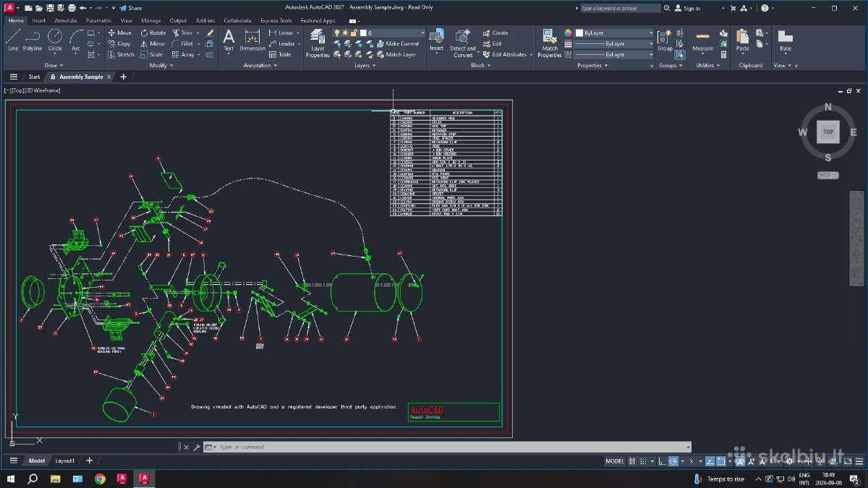Choose the Scale command
Screen dimensions: 868x488
click(x=152, y=54)
